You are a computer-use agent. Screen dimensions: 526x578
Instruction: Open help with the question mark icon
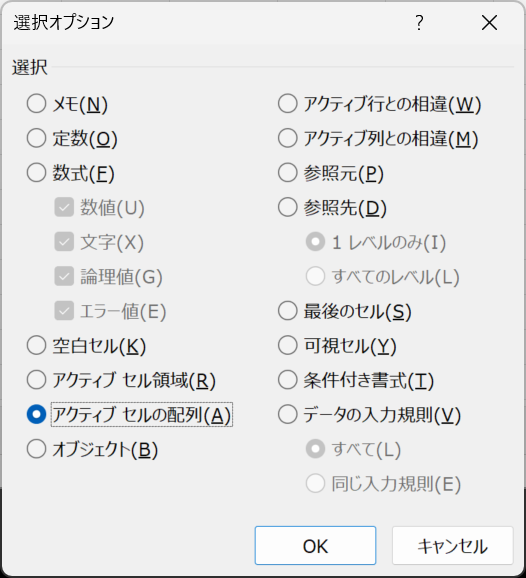point(419,23)
